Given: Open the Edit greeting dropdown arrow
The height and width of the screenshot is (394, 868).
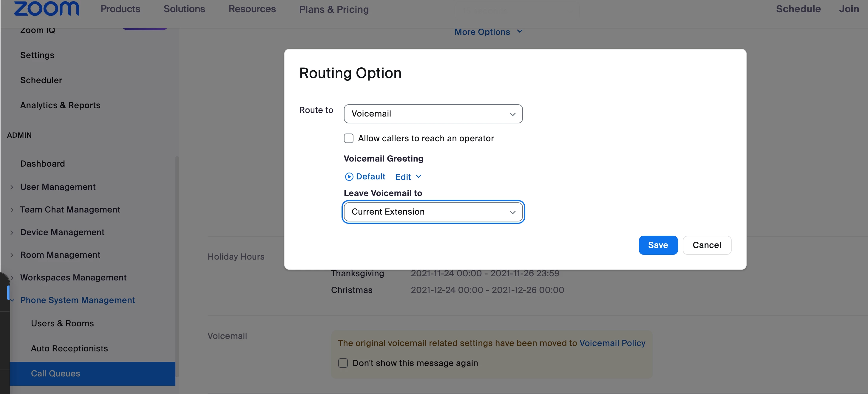Looking at the screenshot, I should (418, 176).
